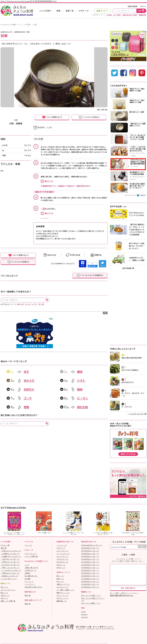Click the Twitter tweet share button
Viewport: 147px width, 644px height.
[102, 263]
